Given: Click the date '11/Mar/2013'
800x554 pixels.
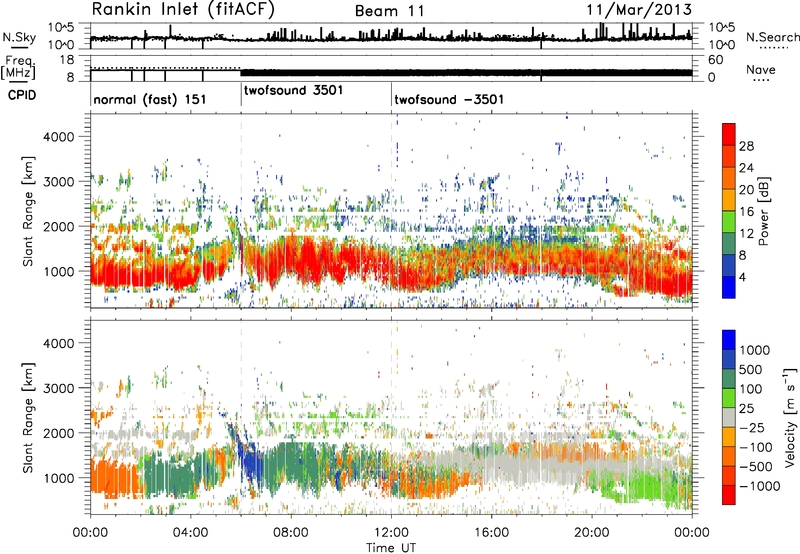Looking at the screenshot, I should [639, 10].
